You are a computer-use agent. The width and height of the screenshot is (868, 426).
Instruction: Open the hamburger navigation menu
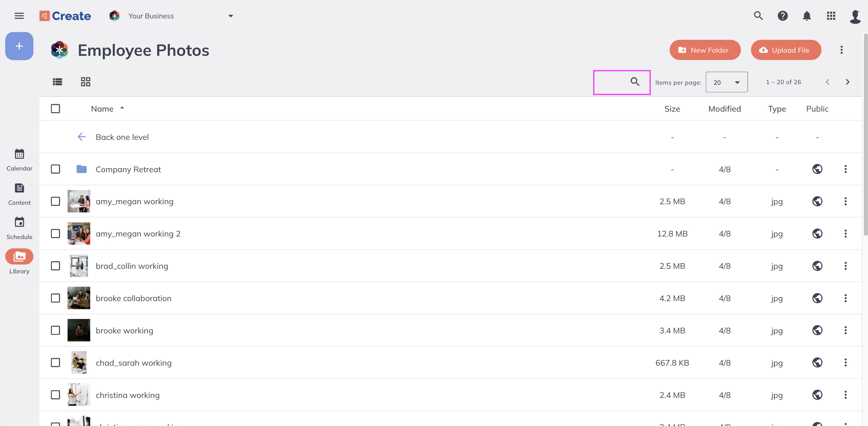(19, 16)
